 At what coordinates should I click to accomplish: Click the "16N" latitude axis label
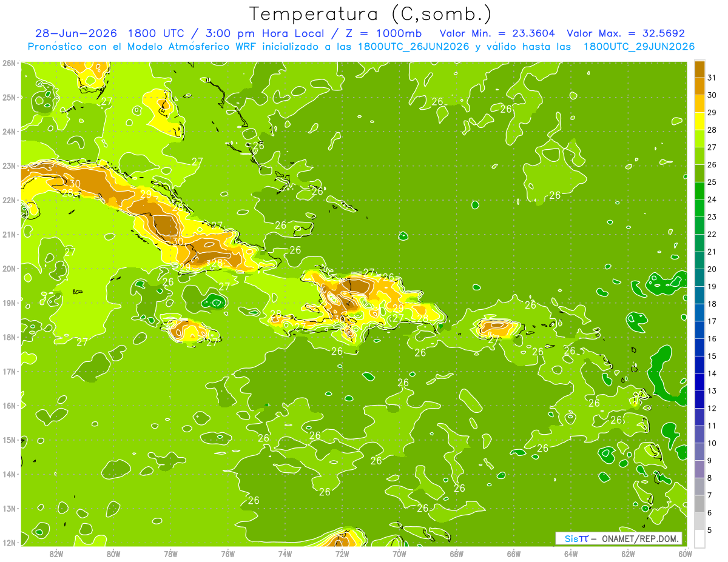(9, 406)
